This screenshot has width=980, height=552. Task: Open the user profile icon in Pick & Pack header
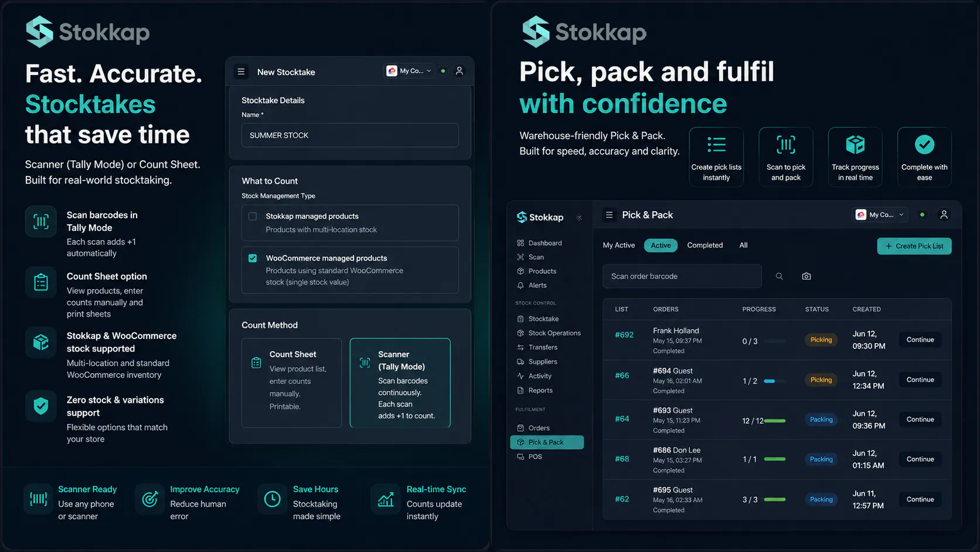pyautogui.click(x=944, y=215)
